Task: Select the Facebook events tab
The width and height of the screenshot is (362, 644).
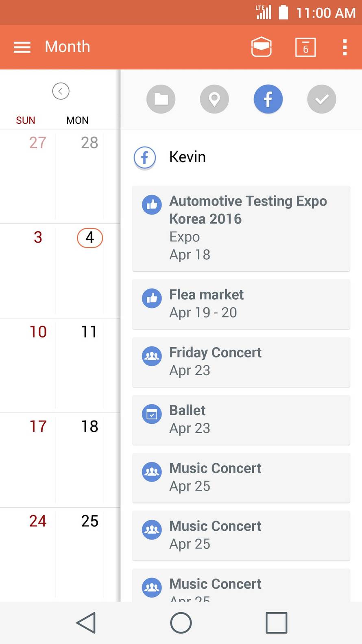Action: click(268, 99)
